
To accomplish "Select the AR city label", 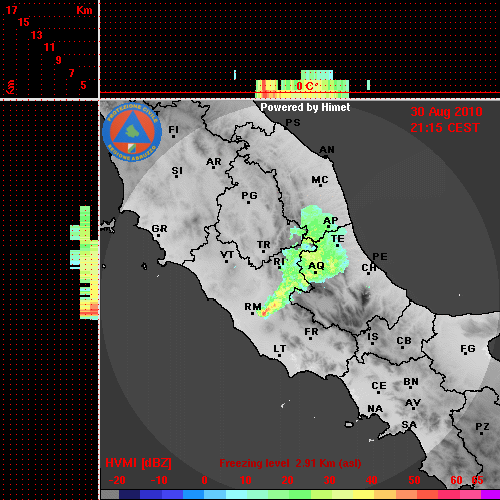I will 214,162.
